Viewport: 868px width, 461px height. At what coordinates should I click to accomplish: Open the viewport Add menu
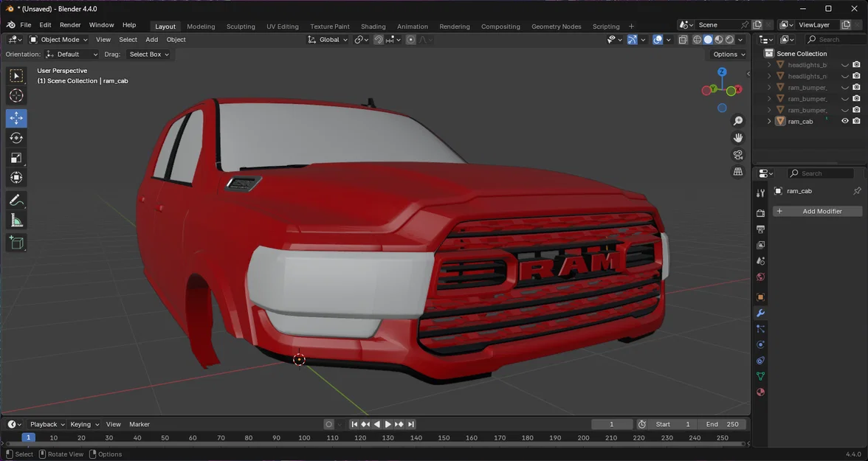point(152,40)
